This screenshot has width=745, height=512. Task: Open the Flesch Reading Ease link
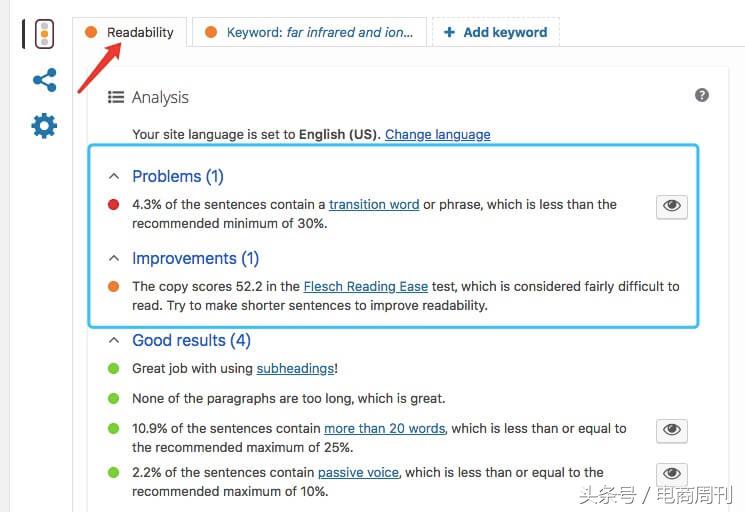[x=366, y=286]
